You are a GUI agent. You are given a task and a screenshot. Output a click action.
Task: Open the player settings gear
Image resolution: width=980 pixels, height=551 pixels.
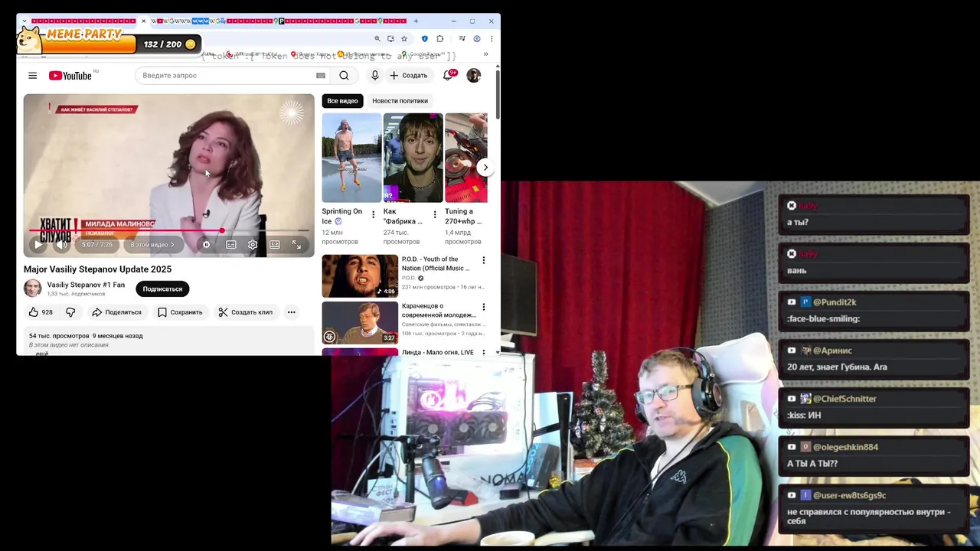(x=253, y=244)
